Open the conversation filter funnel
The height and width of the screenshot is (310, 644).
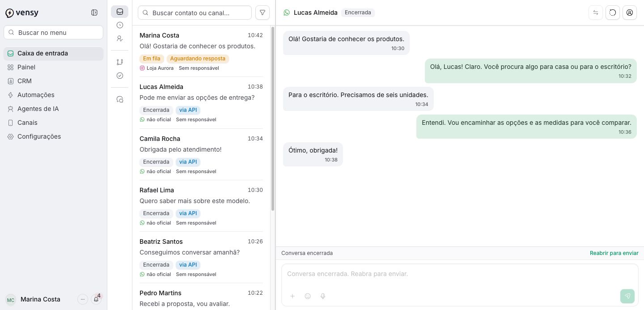pos(263,13)
